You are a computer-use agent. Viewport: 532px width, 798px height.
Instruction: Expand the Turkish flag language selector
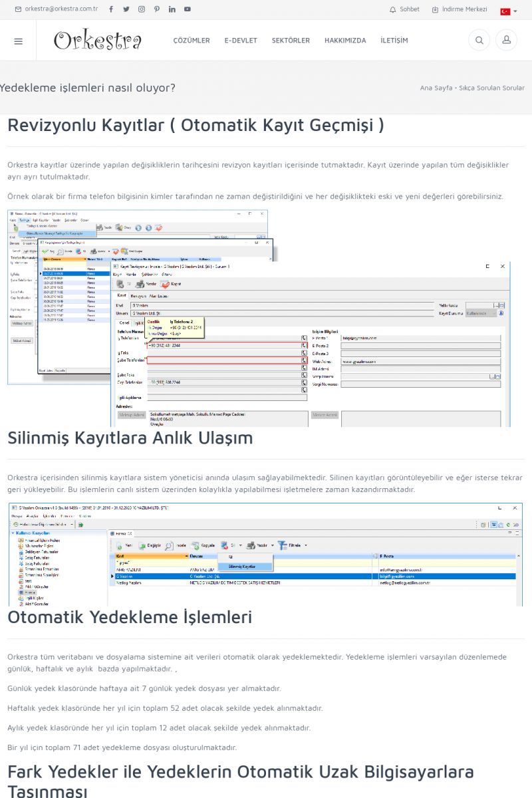point(509,11)
